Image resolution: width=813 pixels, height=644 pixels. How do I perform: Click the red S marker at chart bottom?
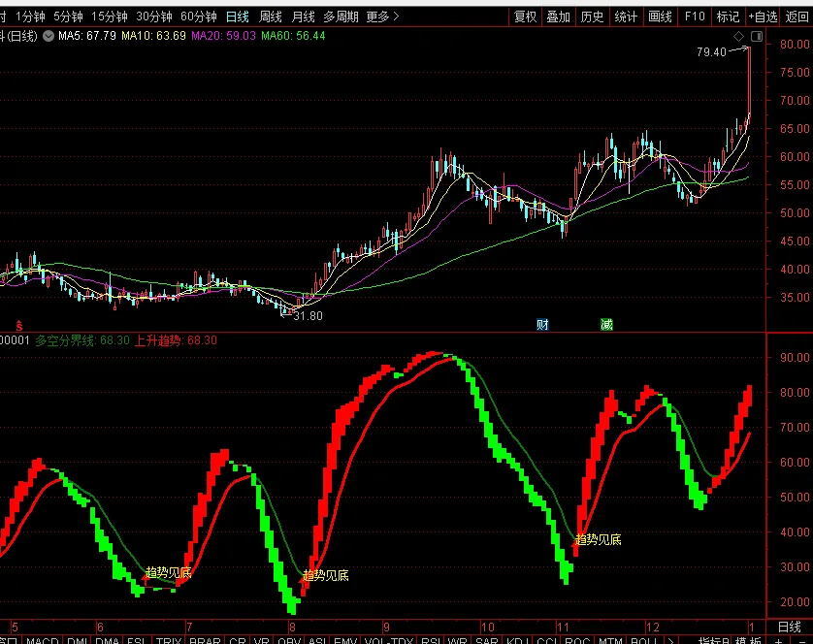[19, 326]
